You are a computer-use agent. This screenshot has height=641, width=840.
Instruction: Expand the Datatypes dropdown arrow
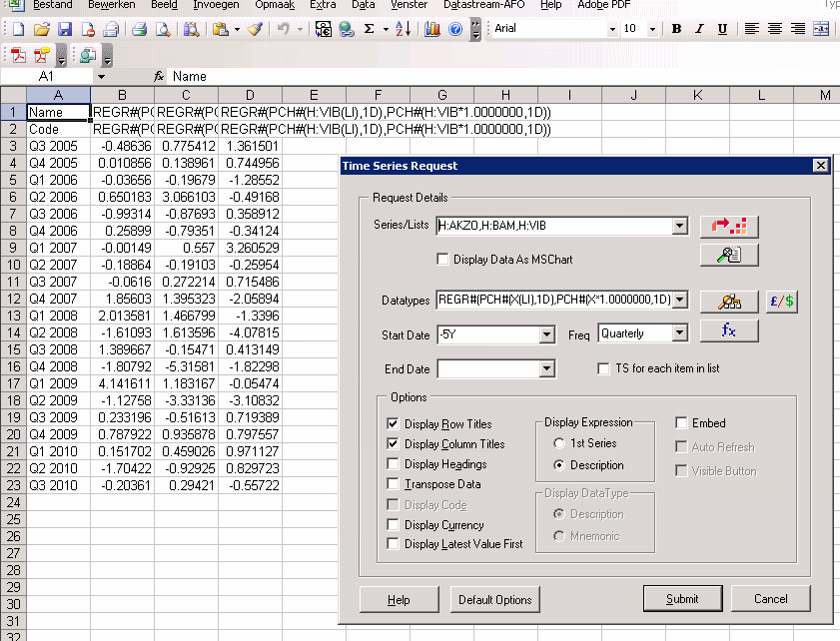click(x=679, y=300)
